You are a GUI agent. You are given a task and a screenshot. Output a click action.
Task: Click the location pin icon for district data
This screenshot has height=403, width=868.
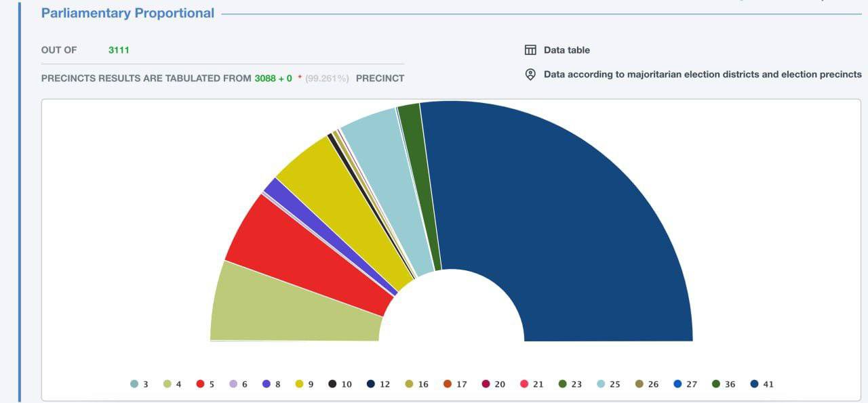[x=530, y=75]
